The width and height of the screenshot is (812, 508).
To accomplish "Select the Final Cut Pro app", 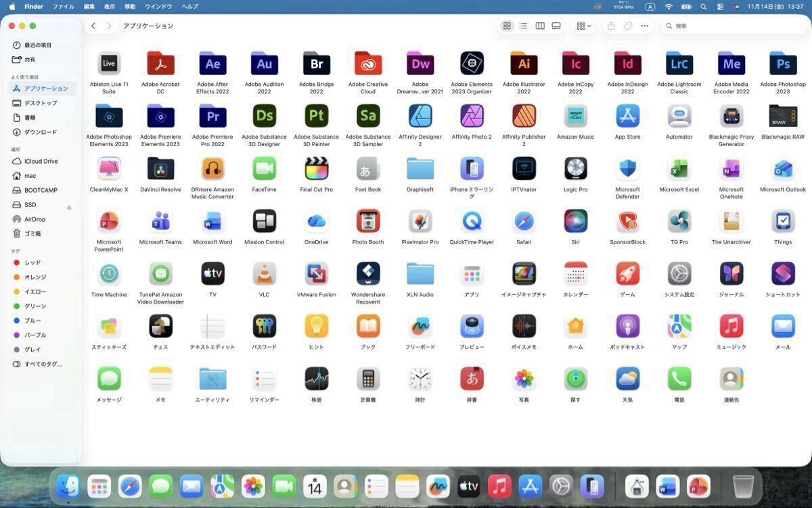I will [316, 168].
